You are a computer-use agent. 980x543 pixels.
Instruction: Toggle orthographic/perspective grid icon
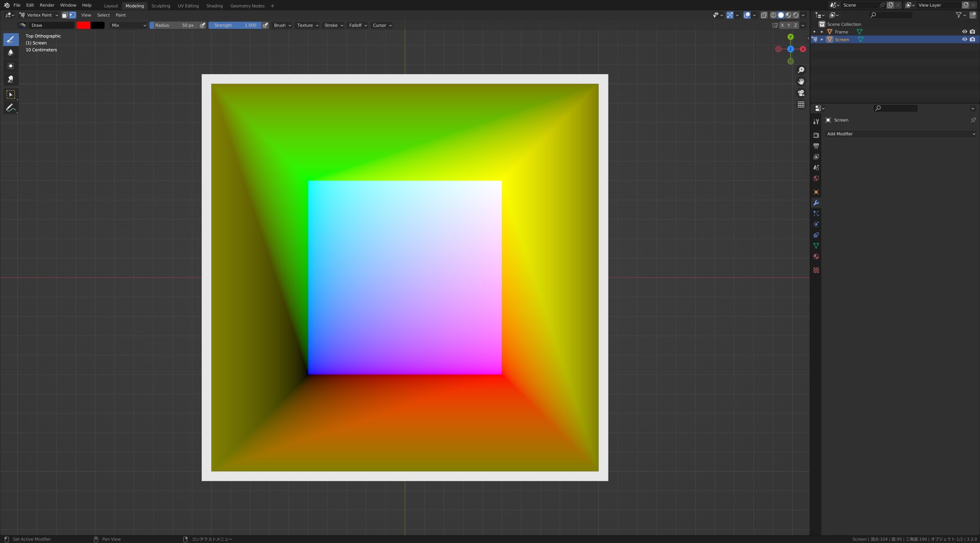[x=801, y=105]
